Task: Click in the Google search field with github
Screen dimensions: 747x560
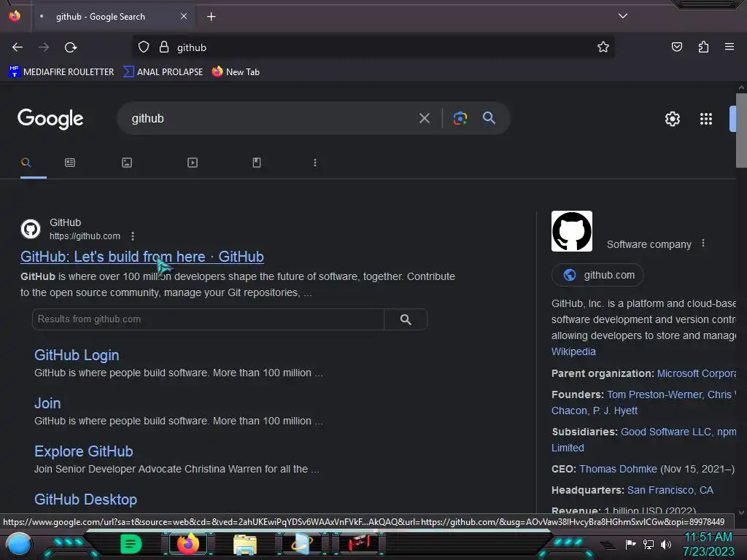Action: click(271, 118)
